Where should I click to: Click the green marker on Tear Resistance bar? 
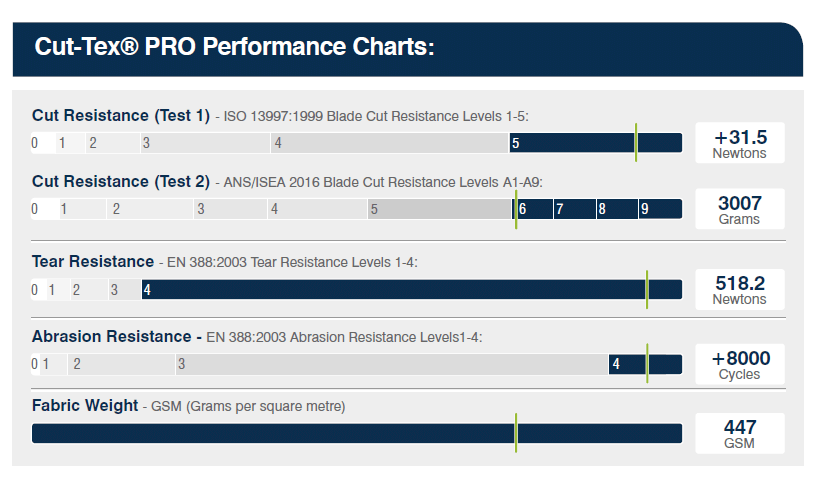(647, 289)
